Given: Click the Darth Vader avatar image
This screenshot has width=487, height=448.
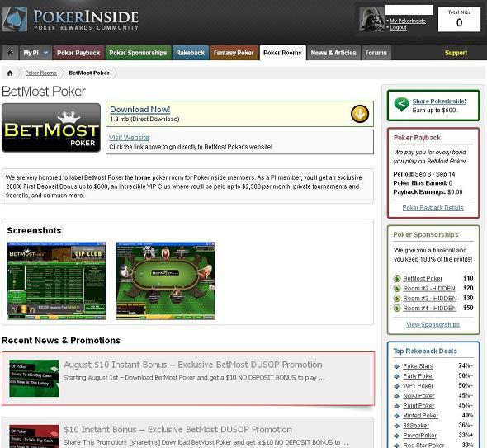Looking at the screenshot, I should [x=371, y=19].
